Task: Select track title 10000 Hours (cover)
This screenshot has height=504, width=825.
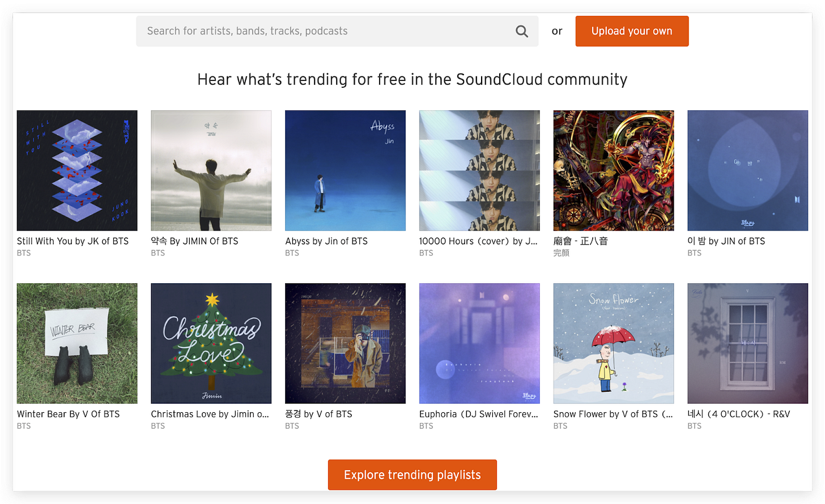Action: (x=478, y=241)
